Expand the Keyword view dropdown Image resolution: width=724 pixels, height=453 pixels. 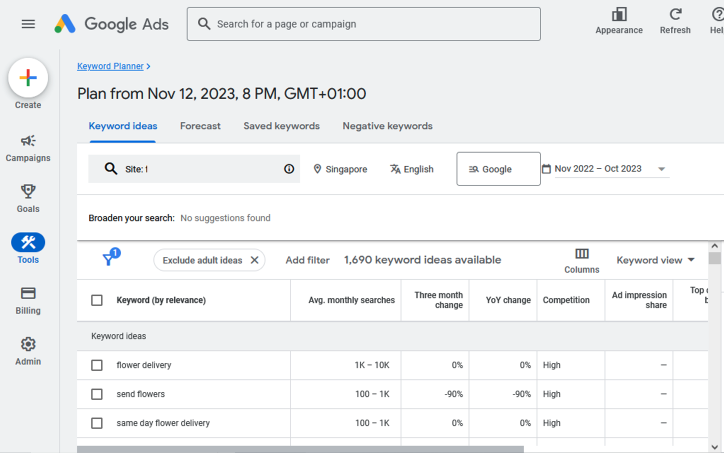tap(656, 260)
